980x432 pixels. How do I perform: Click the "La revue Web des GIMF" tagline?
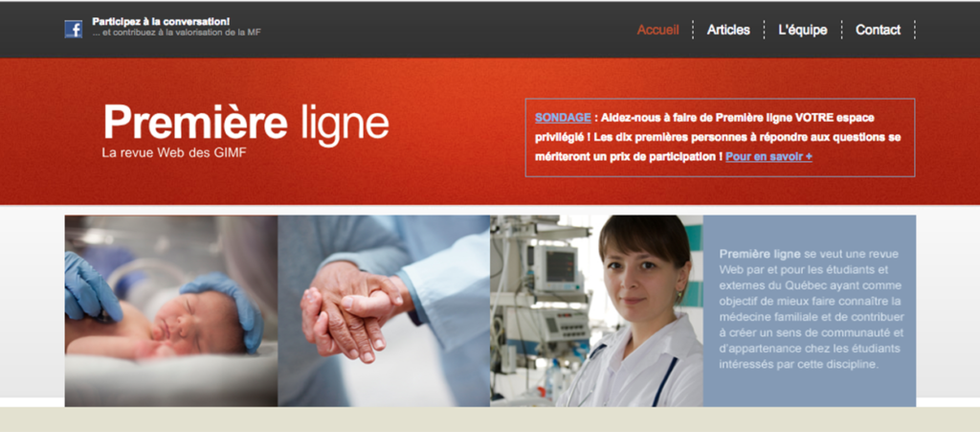coord(174,152)
